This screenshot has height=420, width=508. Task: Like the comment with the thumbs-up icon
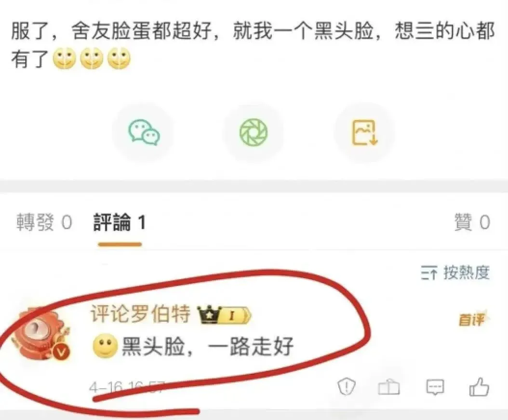coord(479,387)
